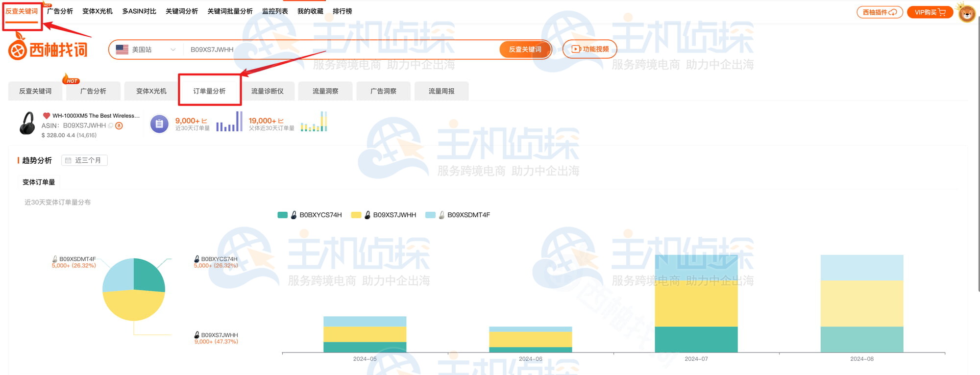
Task: Toggle the B09XSDMT4F light-blue legend swatch
Action: pyautogui.click(x=430, y=215)
